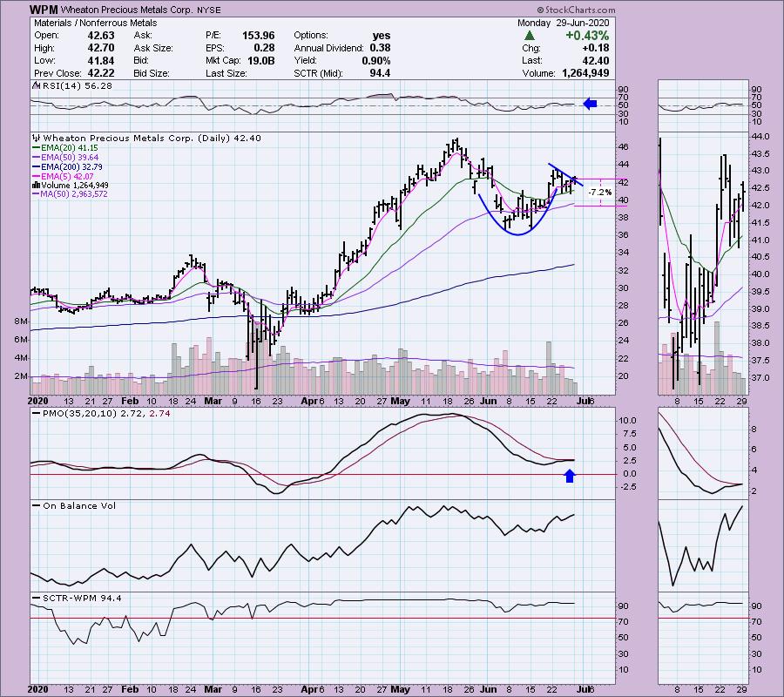Image resolution: width=784 pixels, height=697 pixels.
Task: Click the P/E value 153.96
Action: coord(259,36)
